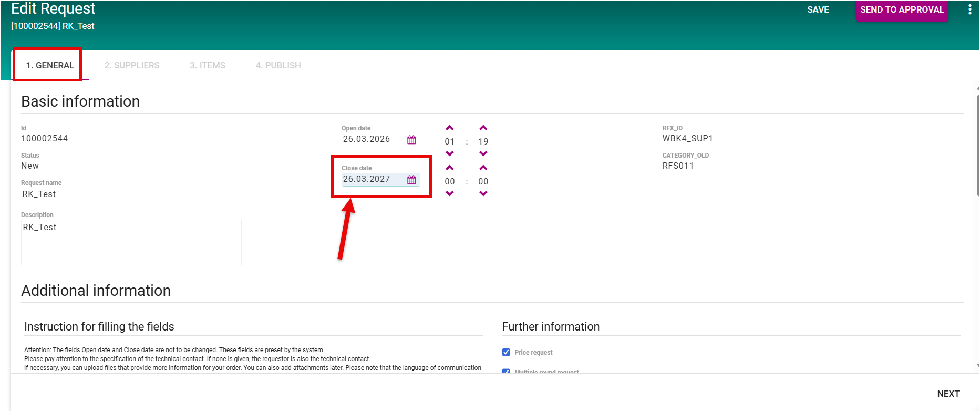Click the Save button
Viewport: 980px width, 412px height.
click(818, 10)
